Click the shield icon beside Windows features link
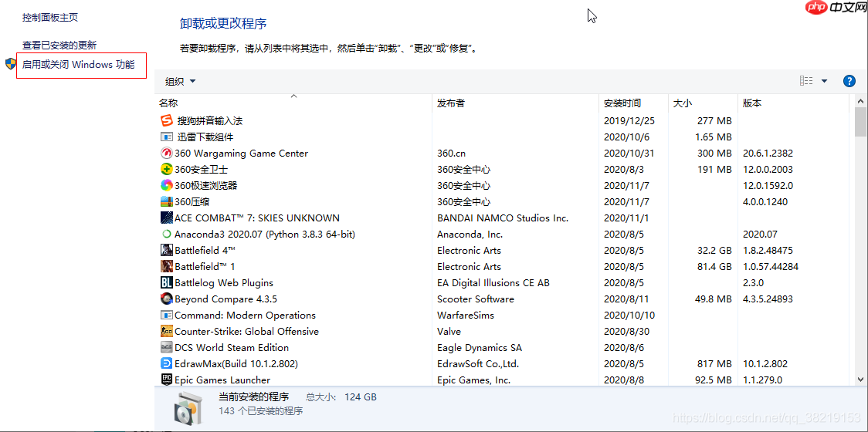Image resolution: width=868 pixels, height=432 pixels. tap(11, 63)
